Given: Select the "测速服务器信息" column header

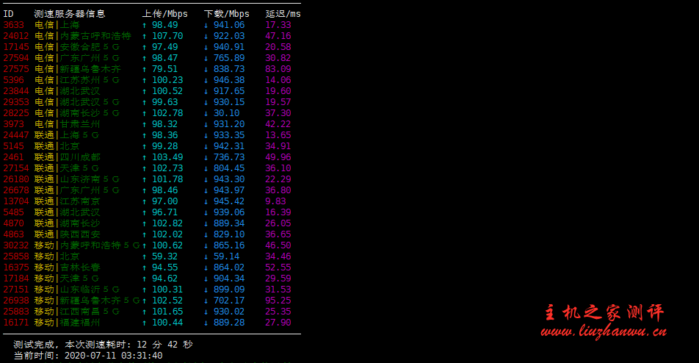Looking at the screenshot, I should click(69, 14).
